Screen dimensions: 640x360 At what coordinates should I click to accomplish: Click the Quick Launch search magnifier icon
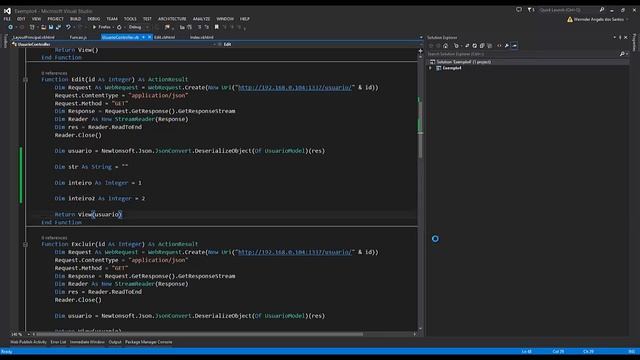click(x=602, y=10)
